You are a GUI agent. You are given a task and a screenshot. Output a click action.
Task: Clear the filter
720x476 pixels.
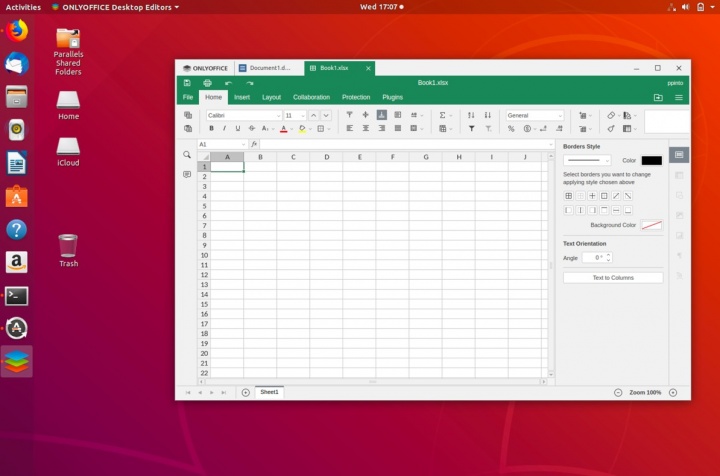[x=488, y=129]
